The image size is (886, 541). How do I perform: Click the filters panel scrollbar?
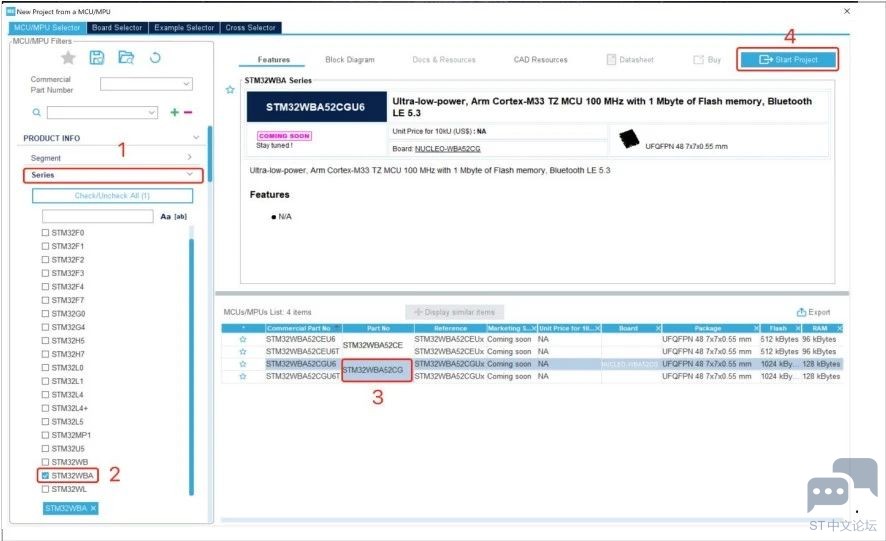coord(210,154)
